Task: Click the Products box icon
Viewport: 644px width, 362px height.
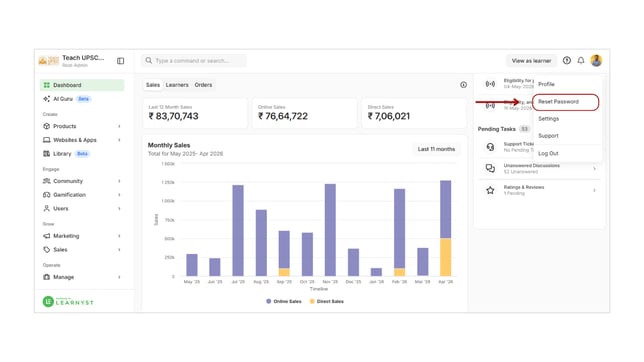Action: (46, 126)
